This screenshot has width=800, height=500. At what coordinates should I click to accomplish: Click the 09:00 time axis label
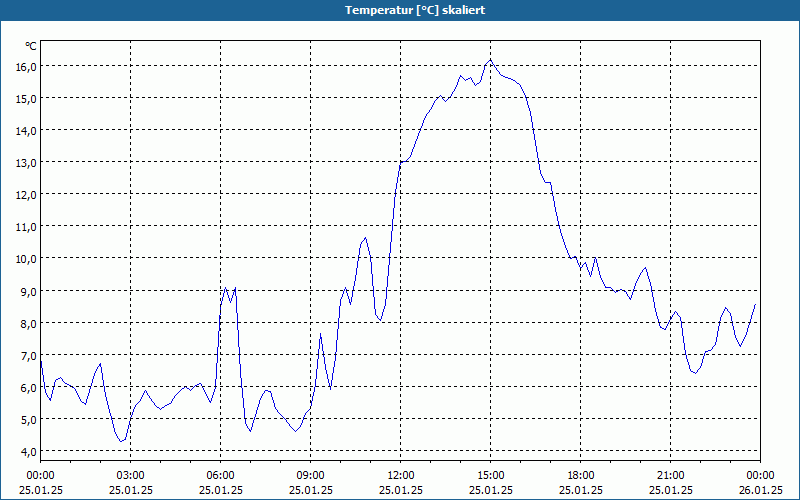(x=310, y=476)
